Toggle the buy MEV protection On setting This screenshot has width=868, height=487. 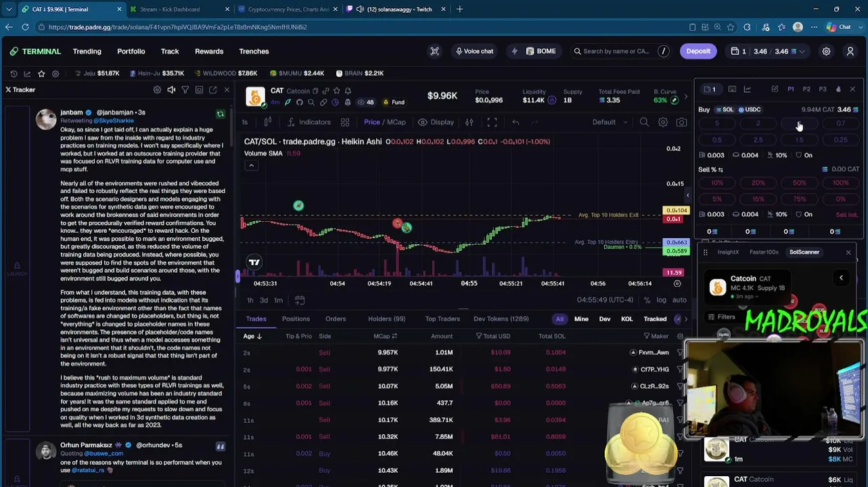click(x=804, y=155)
